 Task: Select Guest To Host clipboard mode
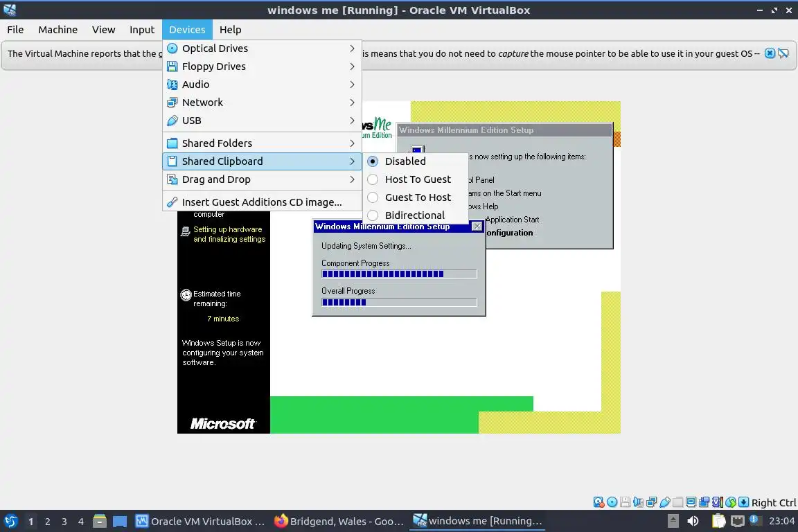click(x=416, y=197)
